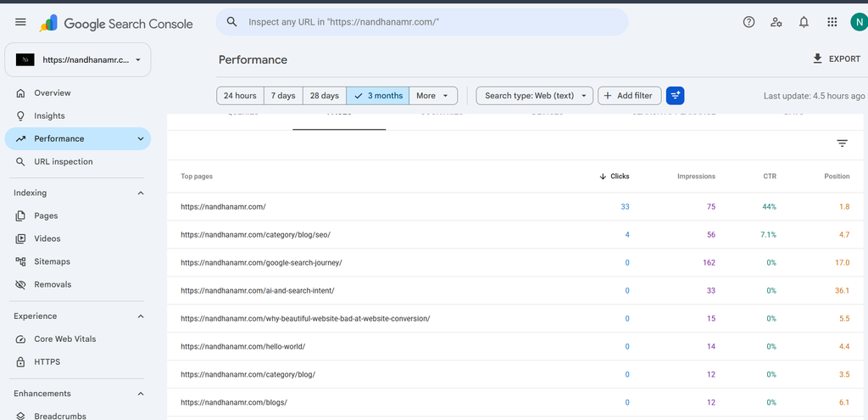Click the Performance page heading
Image resolution: width=868 pixels, height=420 pixels.
(x=253, y=60)
